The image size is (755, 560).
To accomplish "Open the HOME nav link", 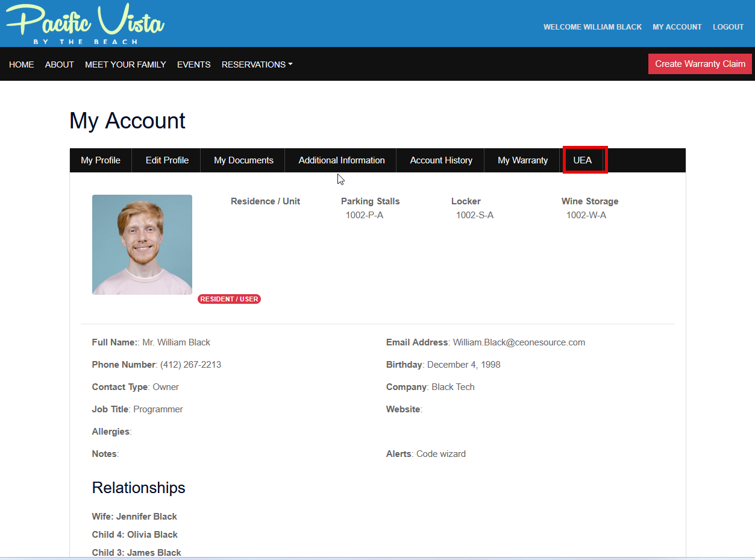I will [22, 64].
